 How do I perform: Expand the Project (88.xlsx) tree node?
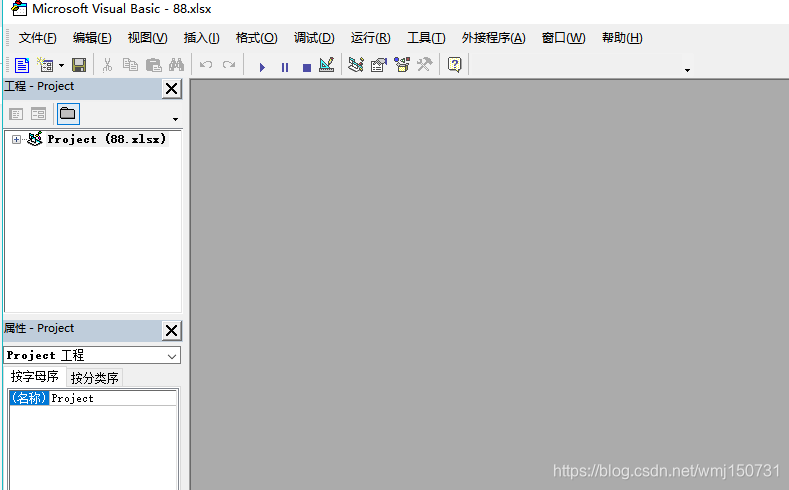(x=16, y=139)
